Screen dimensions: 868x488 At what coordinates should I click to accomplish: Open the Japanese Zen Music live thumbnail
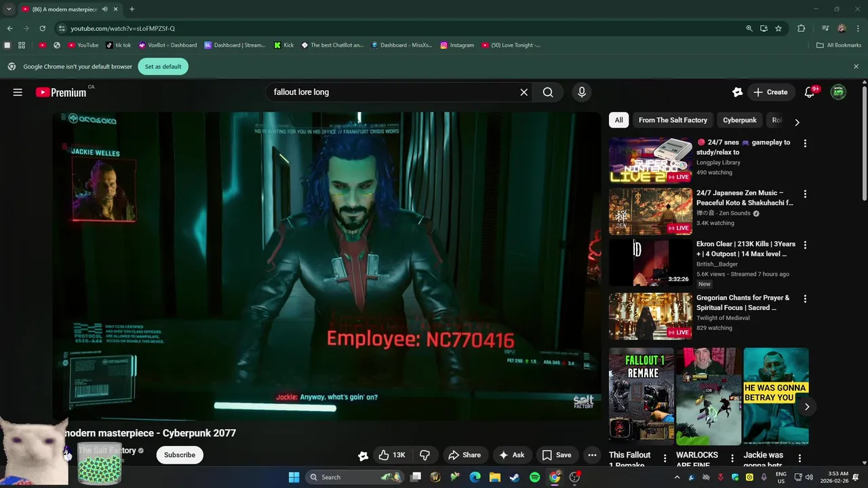pyautogui.click(x=650, y=211)
